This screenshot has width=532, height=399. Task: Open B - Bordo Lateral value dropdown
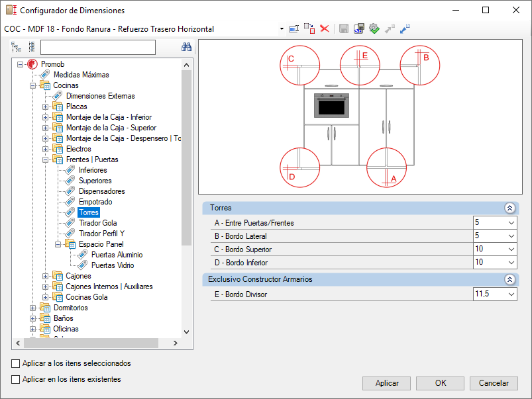511,236
